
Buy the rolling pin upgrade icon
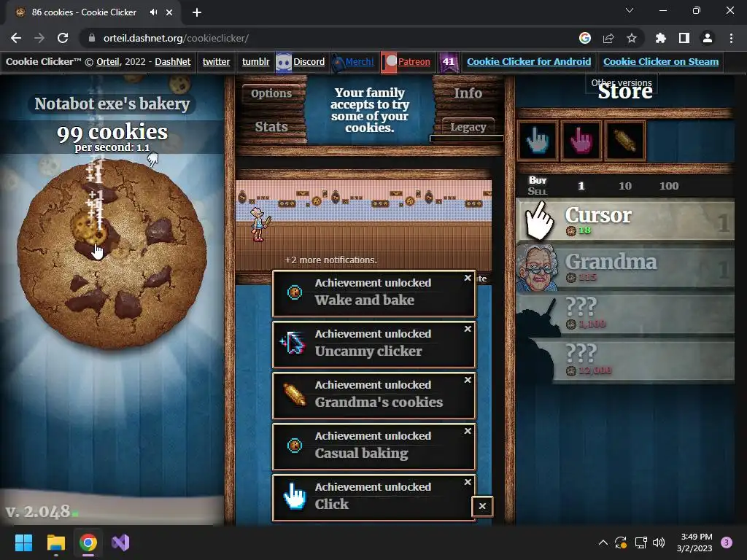624,141
